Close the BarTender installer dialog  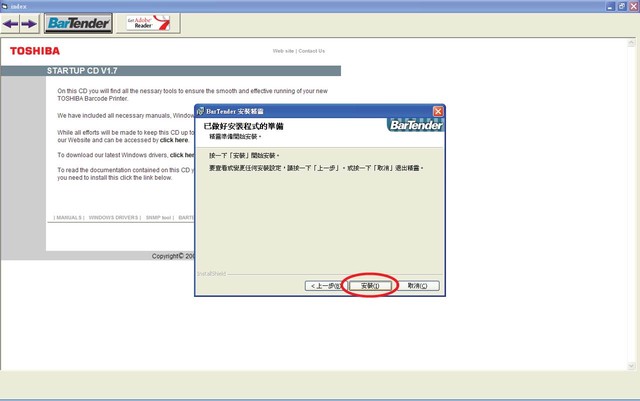(x=438, y=111)
